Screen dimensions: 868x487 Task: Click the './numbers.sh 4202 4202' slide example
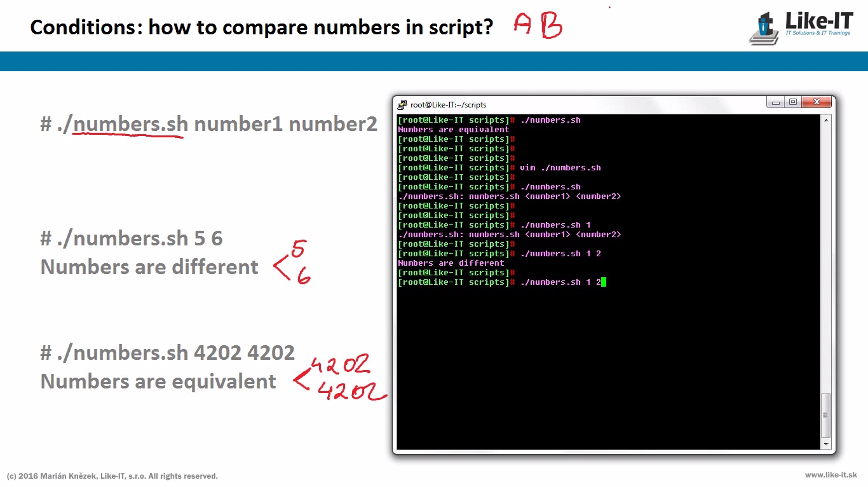click(168, 353)
